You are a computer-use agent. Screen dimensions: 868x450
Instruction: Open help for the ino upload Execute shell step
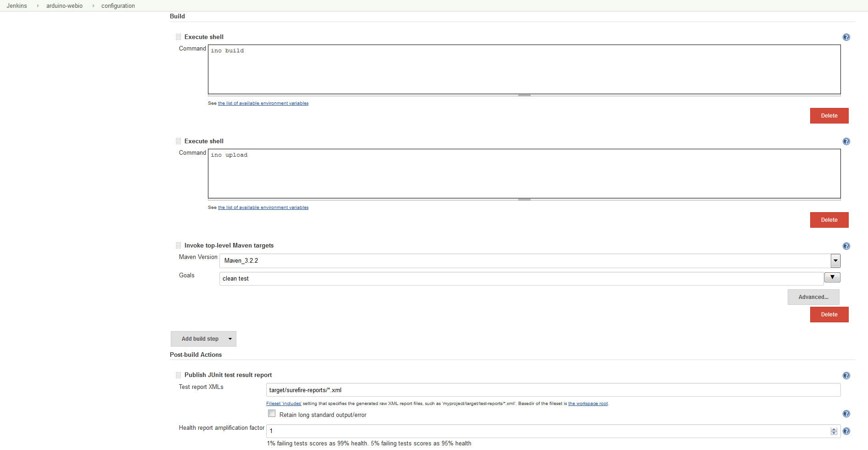coord(846,141)
